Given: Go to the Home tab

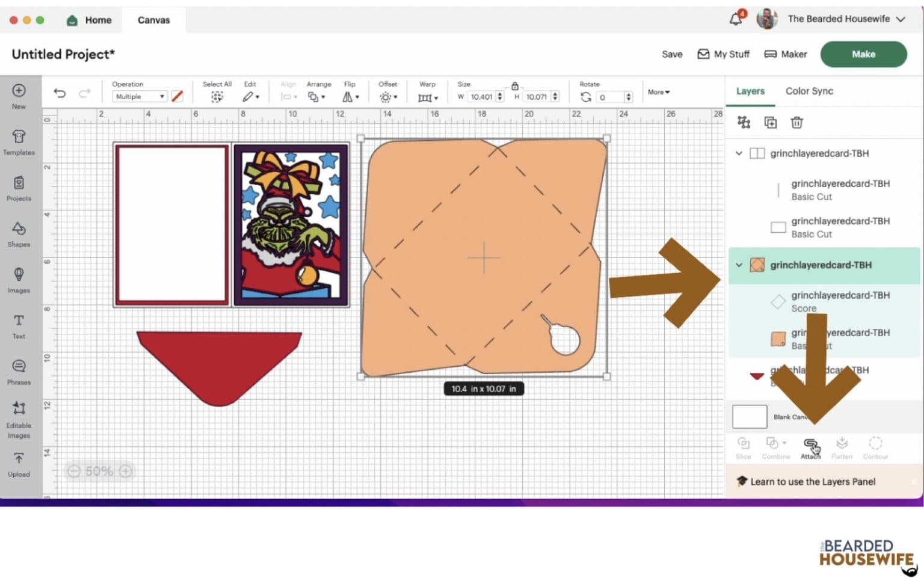Looking at the screenshot, I should pyautogui.click(x=90, y=20).
